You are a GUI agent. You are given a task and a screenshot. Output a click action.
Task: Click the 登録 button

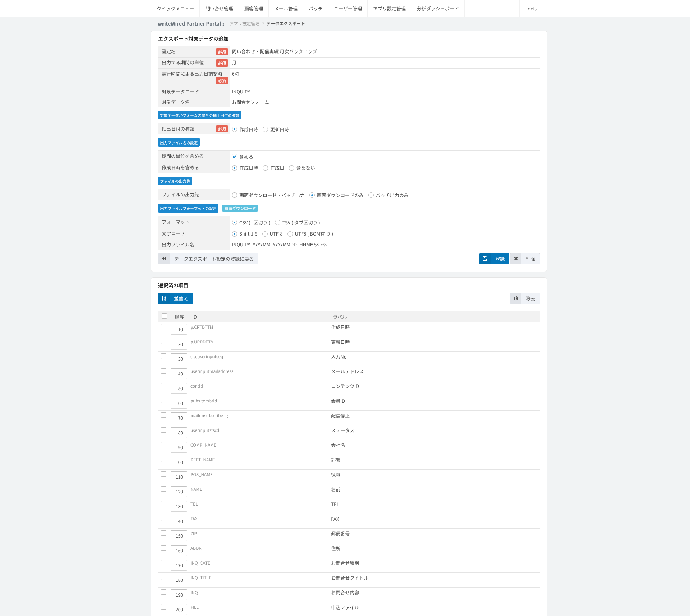(494, 259)
